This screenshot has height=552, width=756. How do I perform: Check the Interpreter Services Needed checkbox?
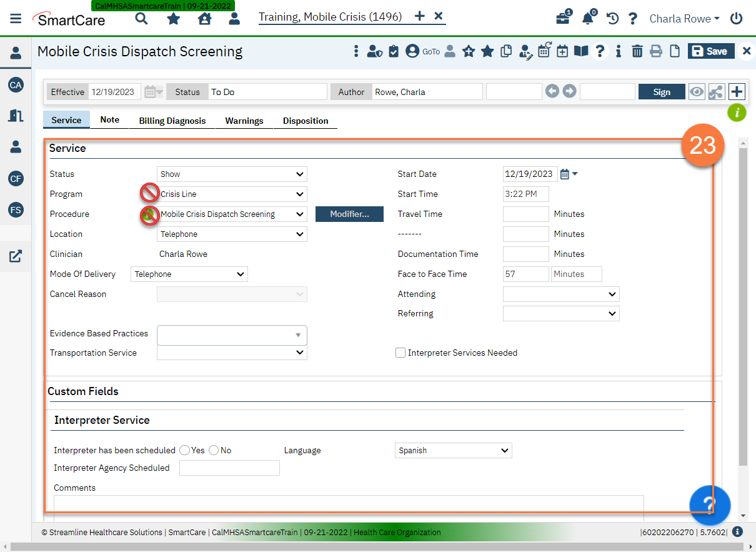[x=400, y=353]
